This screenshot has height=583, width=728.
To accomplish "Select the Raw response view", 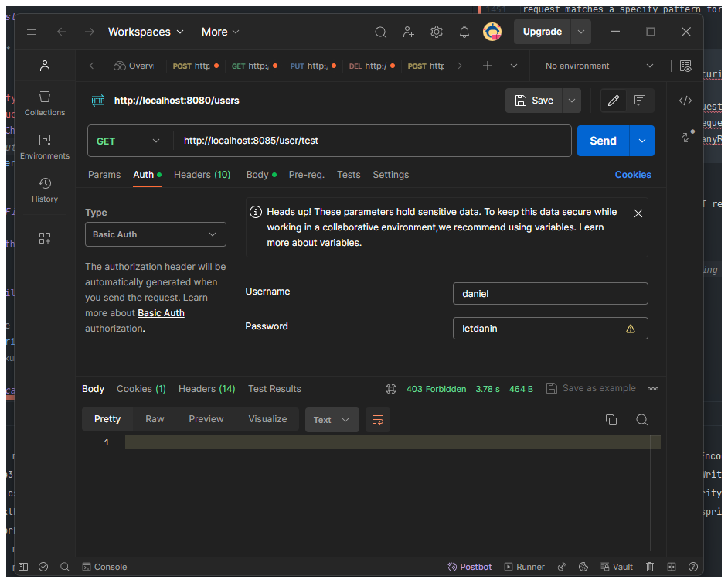I will 155,419.
